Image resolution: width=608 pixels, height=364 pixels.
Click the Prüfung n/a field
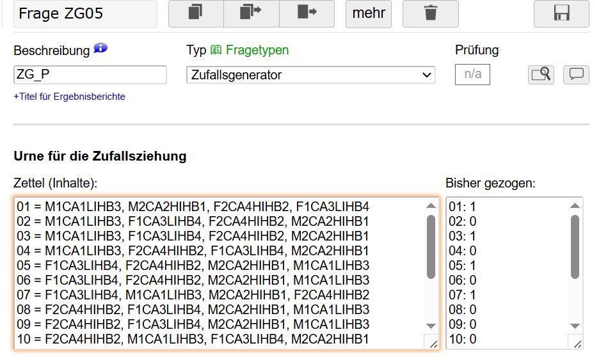[x=472, y=74]
